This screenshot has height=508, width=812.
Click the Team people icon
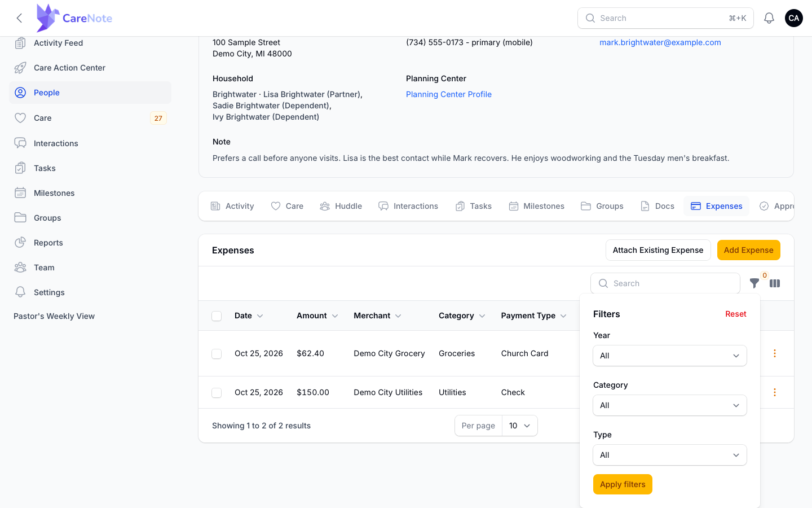(20, 268)
